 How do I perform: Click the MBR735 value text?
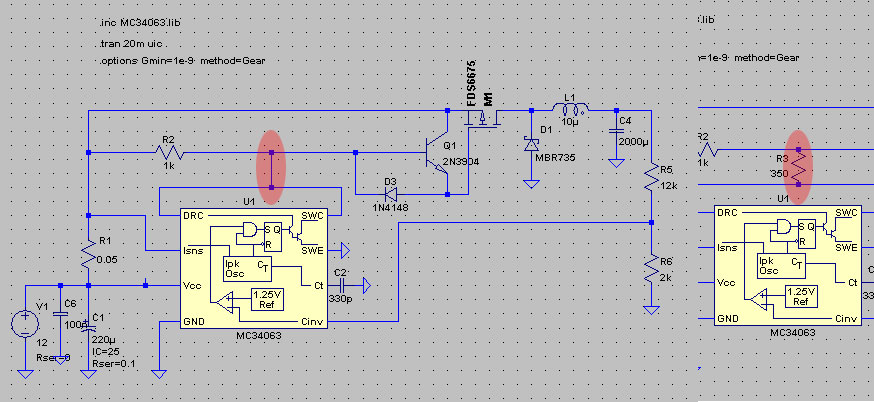pyautogui.click(x=555, y=158)
